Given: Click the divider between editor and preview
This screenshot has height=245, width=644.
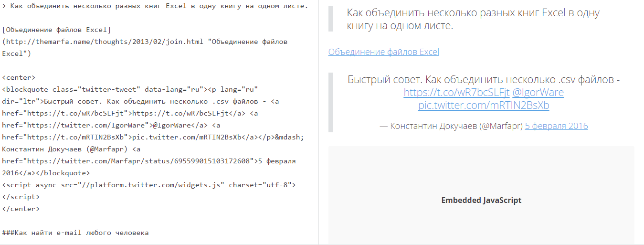Looking at the screenshot, I should (318, 122).
